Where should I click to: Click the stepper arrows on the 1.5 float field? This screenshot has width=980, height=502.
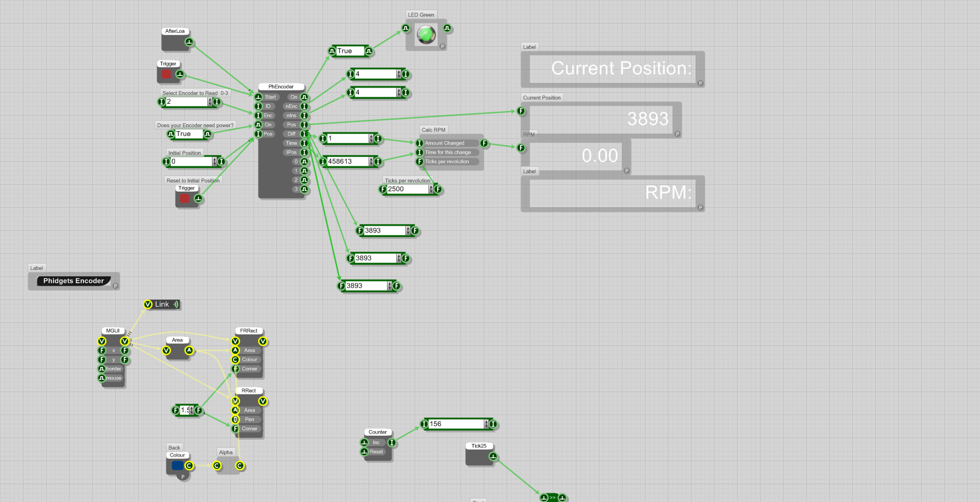tap(191, 410)
